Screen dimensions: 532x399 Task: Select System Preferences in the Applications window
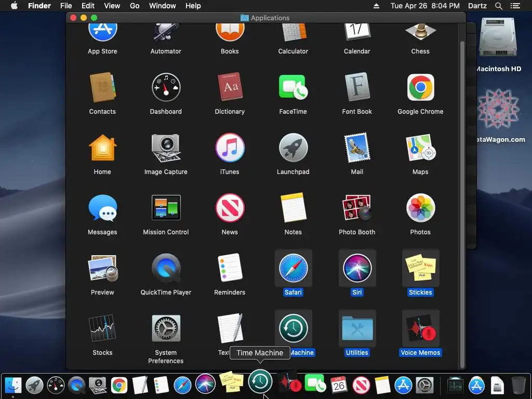point(166,328)
